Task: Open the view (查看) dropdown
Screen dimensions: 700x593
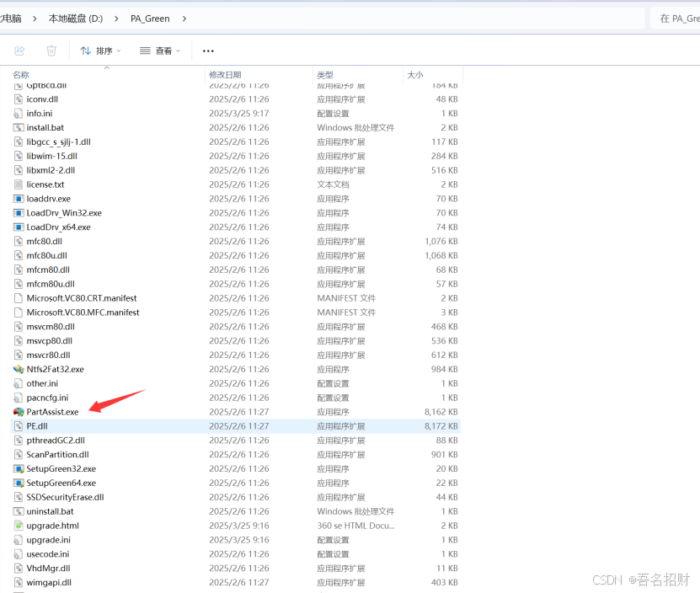Action: 160,51
